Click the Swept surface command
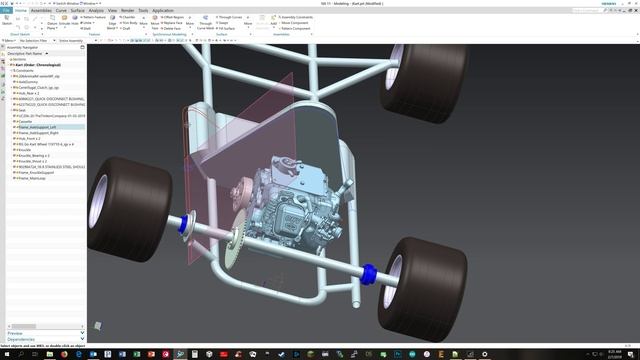Image resolution: width=640 pixels, height=360 pixels. 222,23
